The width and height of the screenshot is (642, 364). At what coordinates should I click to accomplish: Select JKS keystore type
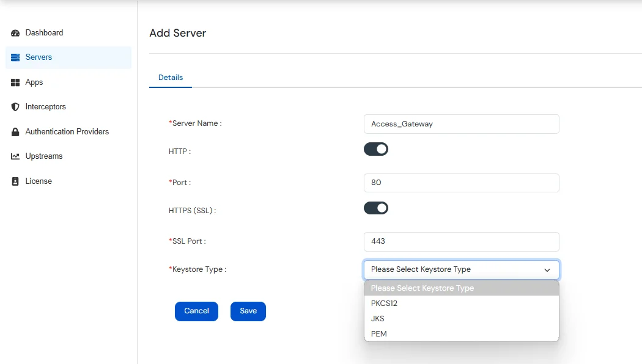coord(462,319)
